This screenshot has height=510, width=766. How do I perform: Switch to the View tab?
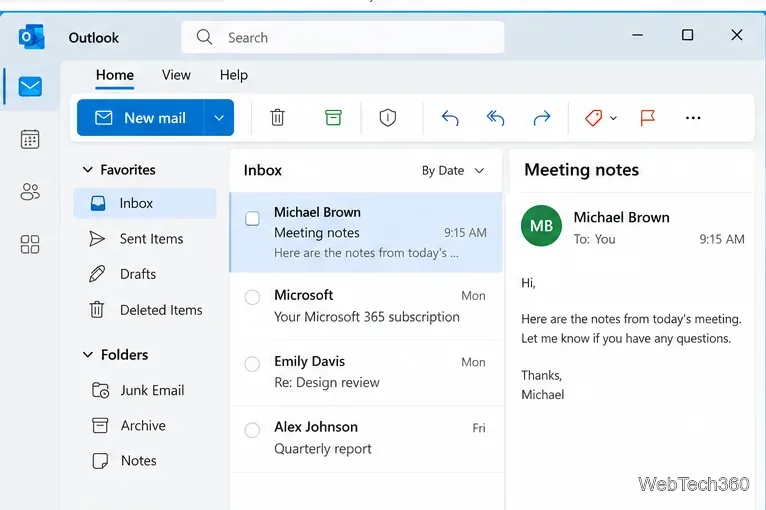click(x=176, y=75)
